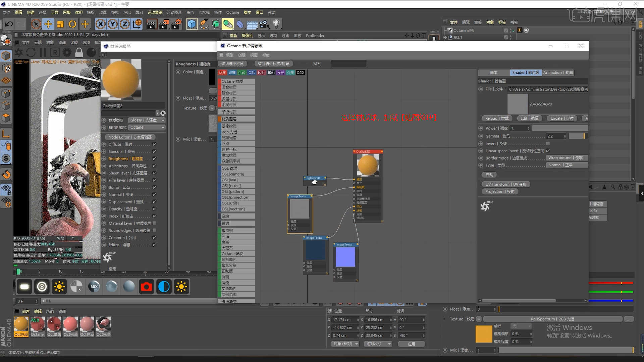Select the Oct光泽度2 material node thumbnail
This screenshot has width=644, height=362.
click(x=368, y=165)
